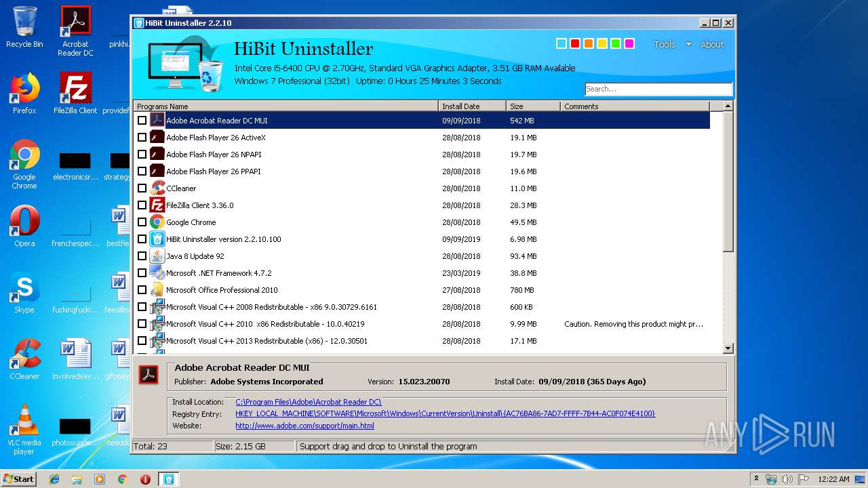Check the CCleaner row checkbox

(142, 188)
